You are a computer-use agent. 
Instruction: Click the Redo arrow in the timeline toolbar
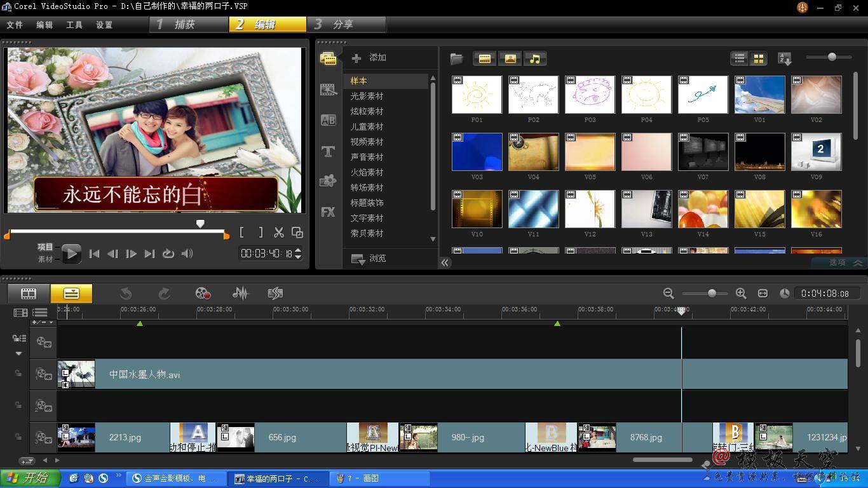[164, 293]
